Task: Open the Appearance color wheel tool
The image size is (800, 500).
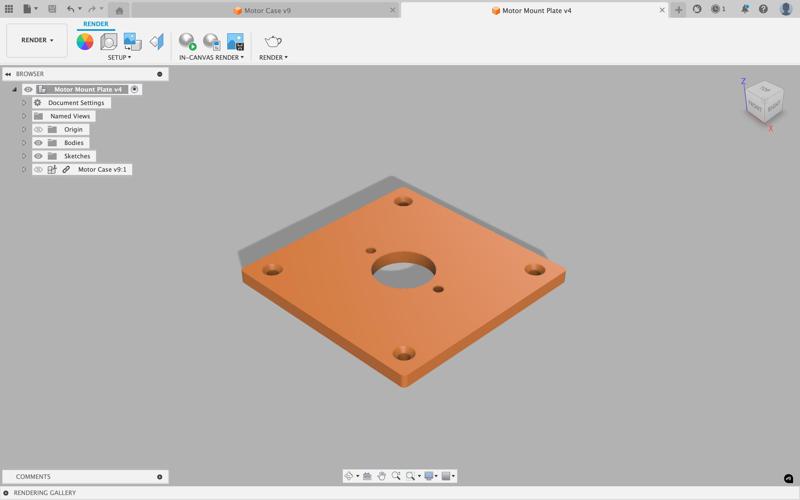Action: [x=85, y=42]
